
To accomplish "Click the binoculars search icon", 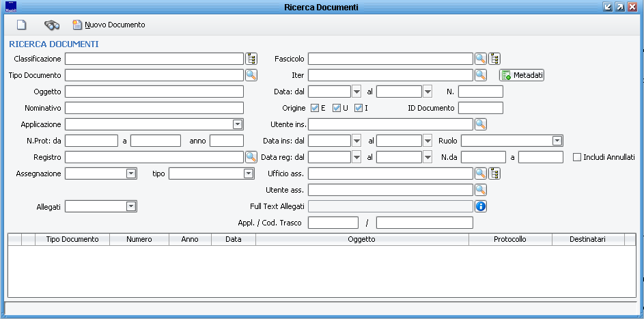I will pos(52,25).
